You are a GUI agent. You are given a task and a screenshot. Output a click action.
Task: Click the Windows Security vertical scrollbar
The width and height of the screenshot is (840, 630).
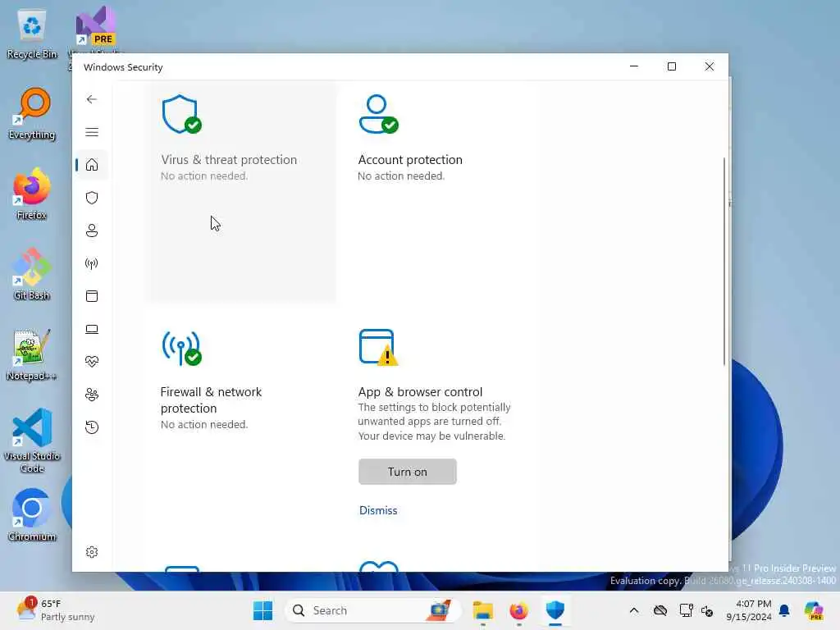tap(724, 262)
